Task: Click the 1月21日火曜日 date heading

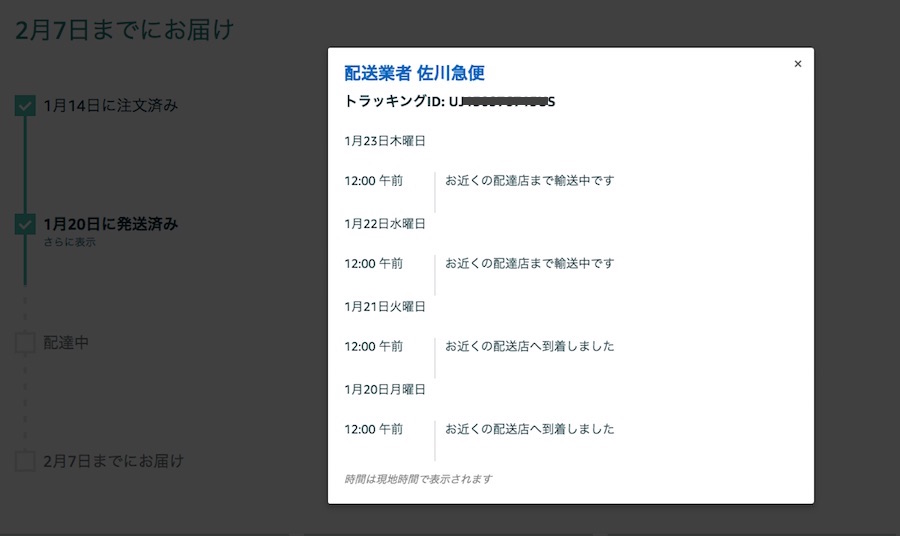Action: (x=385, y=307)
